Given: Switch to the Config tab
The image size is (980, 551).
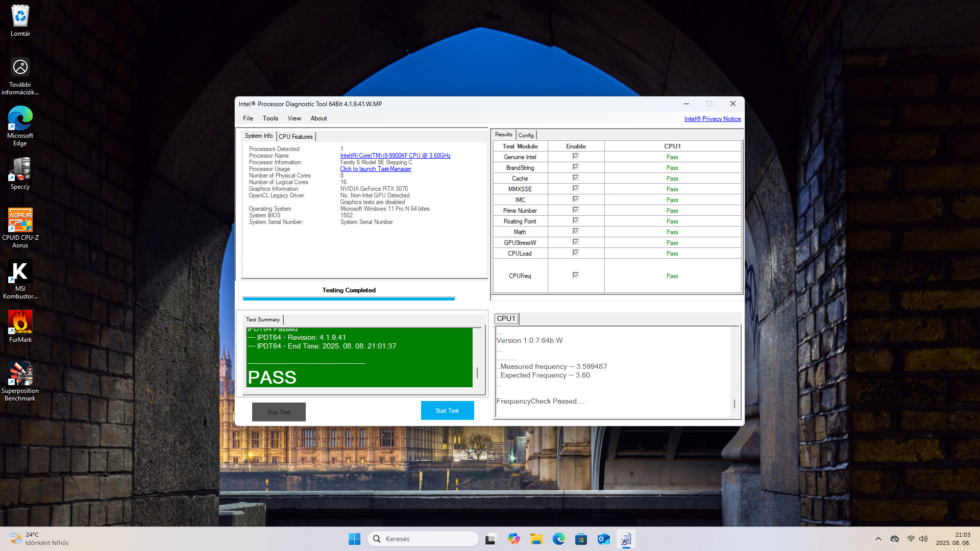Looking at the screenshot, I should (x=526, y=135).
